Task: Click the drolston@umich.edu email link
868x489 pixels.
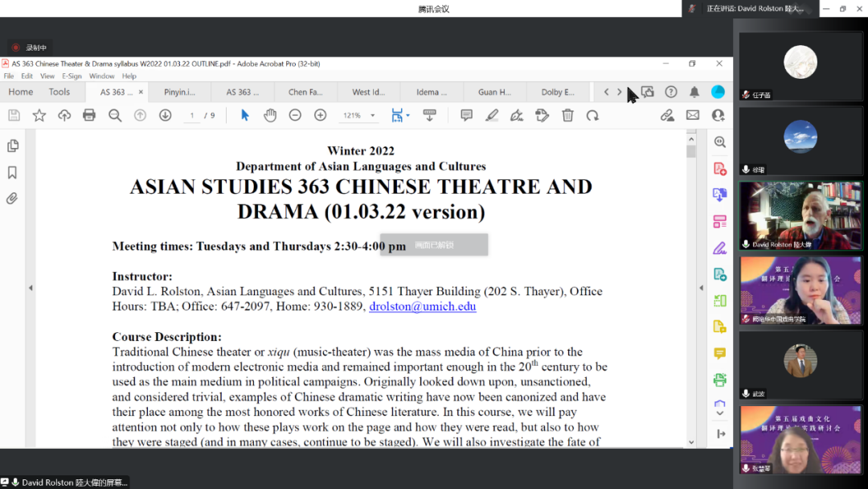Action: coord(422,306)
